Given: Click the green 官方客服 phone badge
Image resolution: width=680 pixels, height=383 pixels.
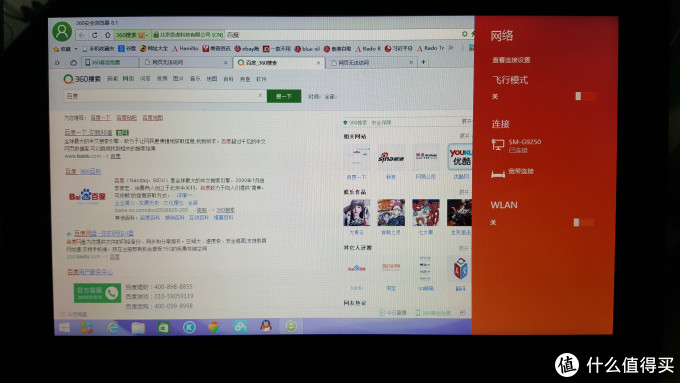Looking at the screenshot, I should point(98,293).
